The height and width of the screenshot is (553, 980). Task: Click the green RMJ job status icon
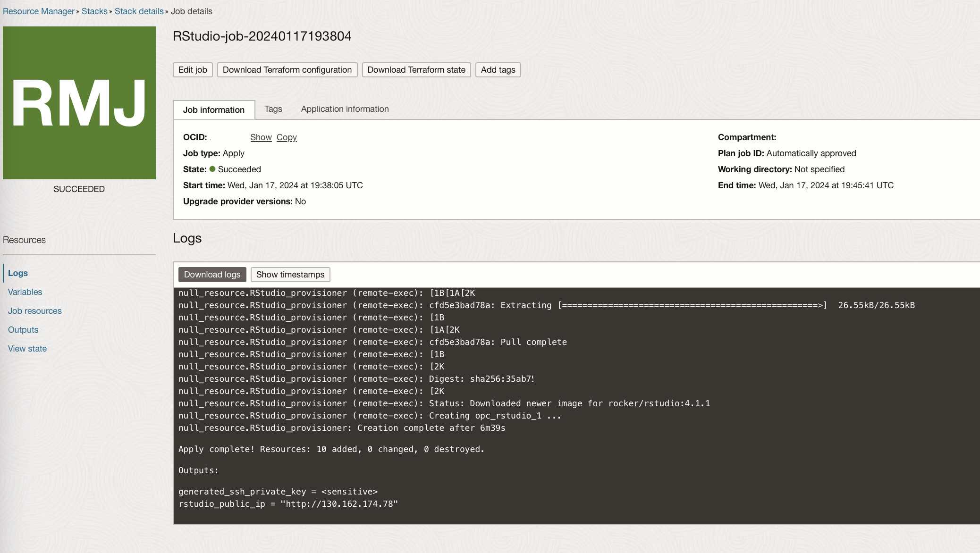(79, 103)
